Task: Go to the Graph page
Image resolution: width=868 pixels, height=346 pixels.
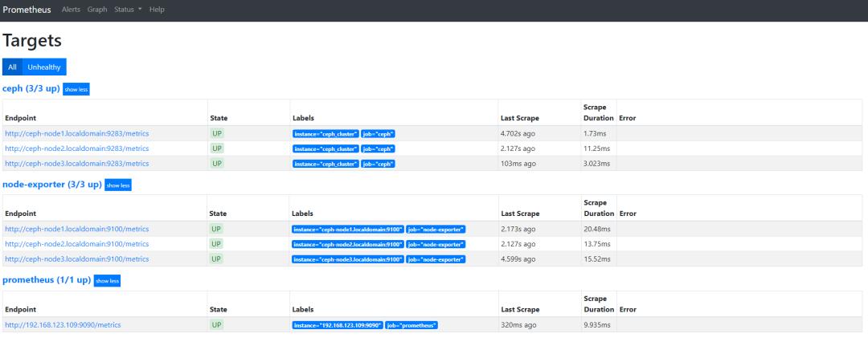Action: 97,10
